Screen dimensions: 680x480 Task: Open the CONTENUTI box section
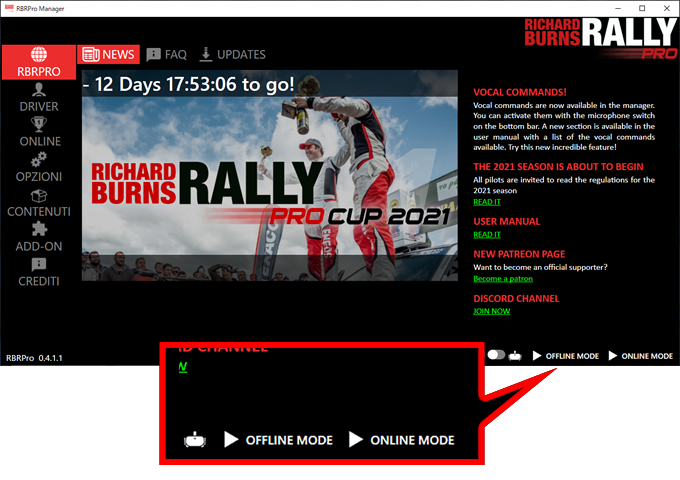39,203
